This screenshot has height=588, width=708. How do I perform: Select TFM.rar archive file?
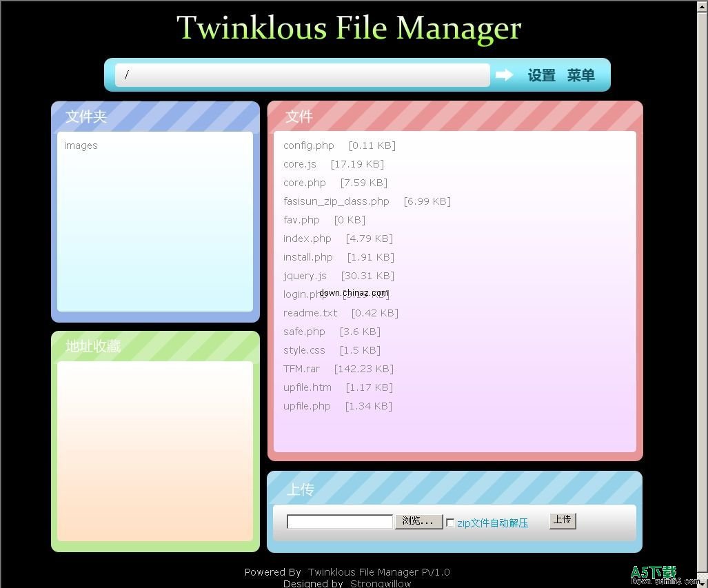(301, 369)
